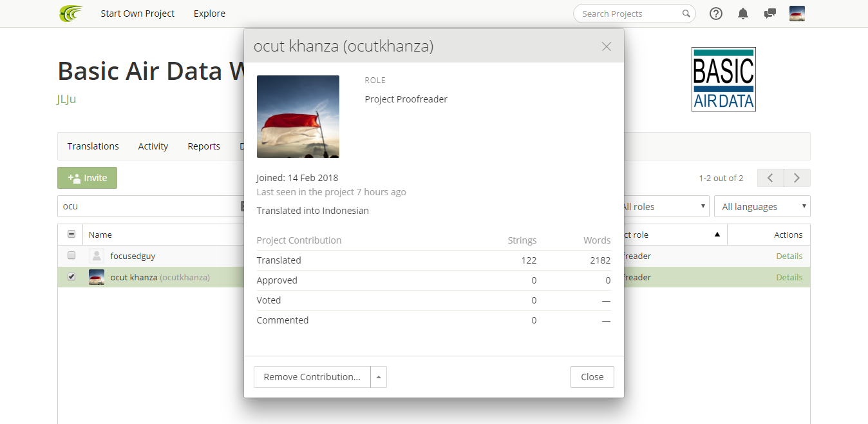Open the All roles dropdown

click(x=664, y=207)
